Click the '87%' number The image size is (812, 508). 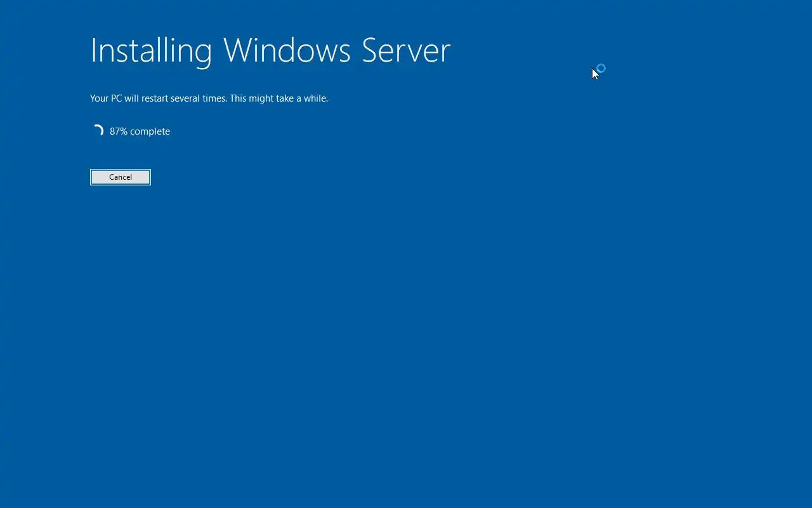pyautogui.click(x=119, y=131)
